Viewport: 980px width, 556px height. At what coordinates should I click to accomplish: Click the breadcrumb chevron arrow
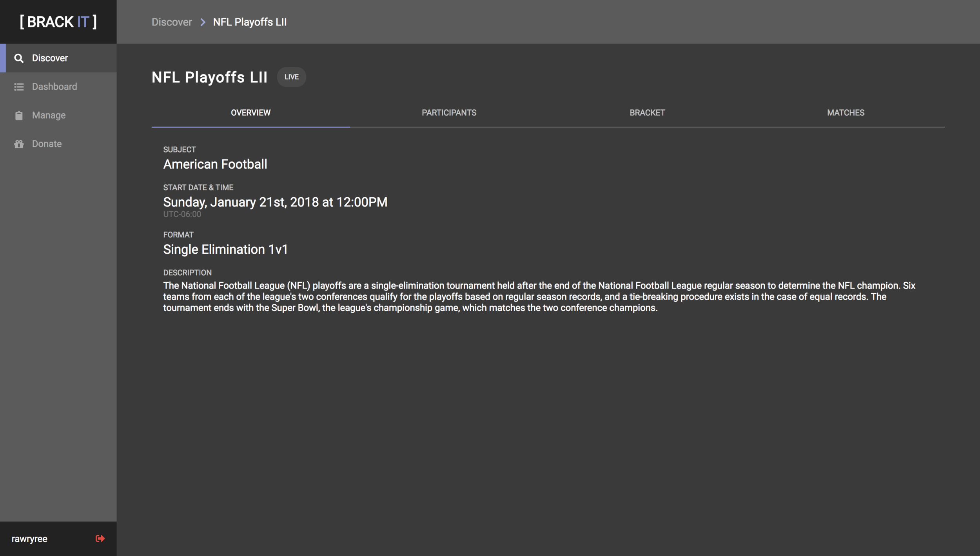(203, 22)
